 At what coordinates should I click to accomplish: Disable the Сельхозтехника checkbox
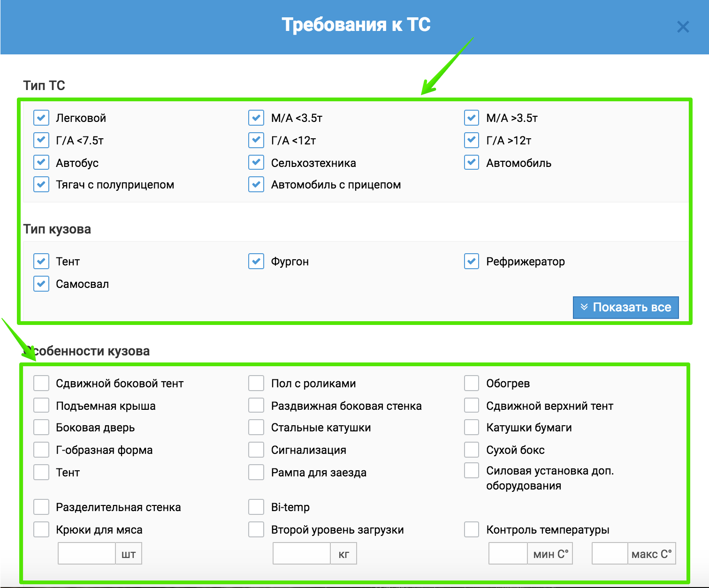tap(256, 163)
